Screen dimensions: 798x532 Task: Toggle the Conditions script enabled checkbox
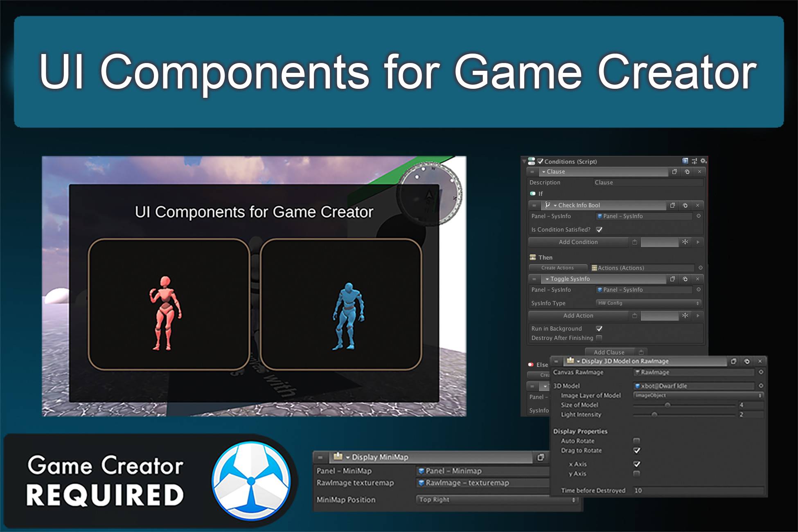coord(541,162)
